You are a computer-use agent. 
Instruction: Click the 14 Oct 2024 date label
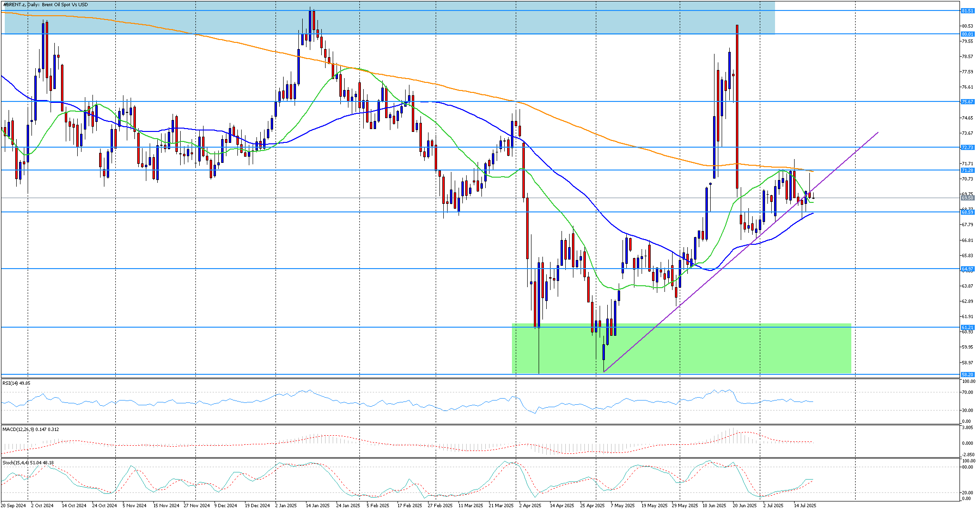[74, 505]
